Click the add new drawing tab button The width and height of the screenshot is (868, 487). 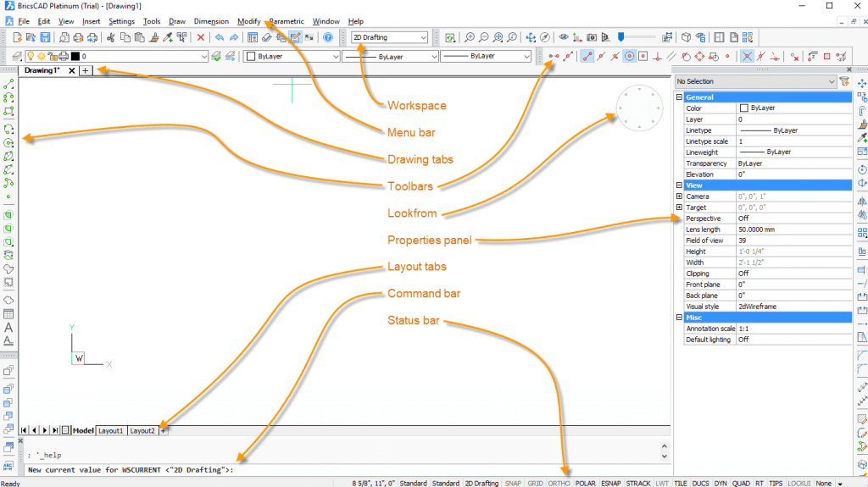pos(86,71)
